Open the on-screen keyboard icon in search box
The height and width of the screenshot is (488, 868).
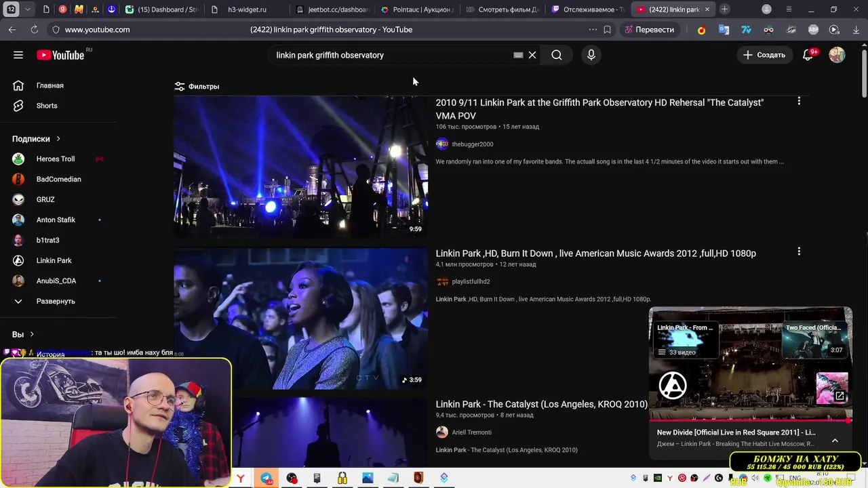518,55
